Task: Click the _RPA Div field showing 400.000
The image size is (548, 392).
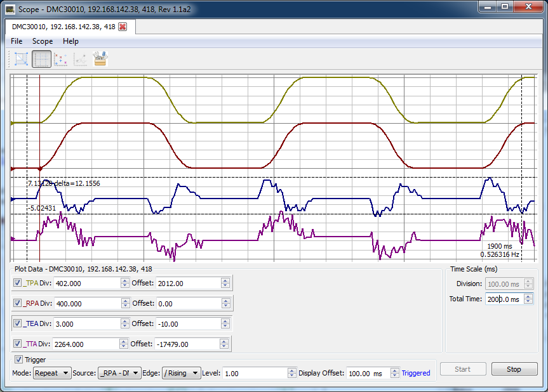Action: (x=88, y=303)
